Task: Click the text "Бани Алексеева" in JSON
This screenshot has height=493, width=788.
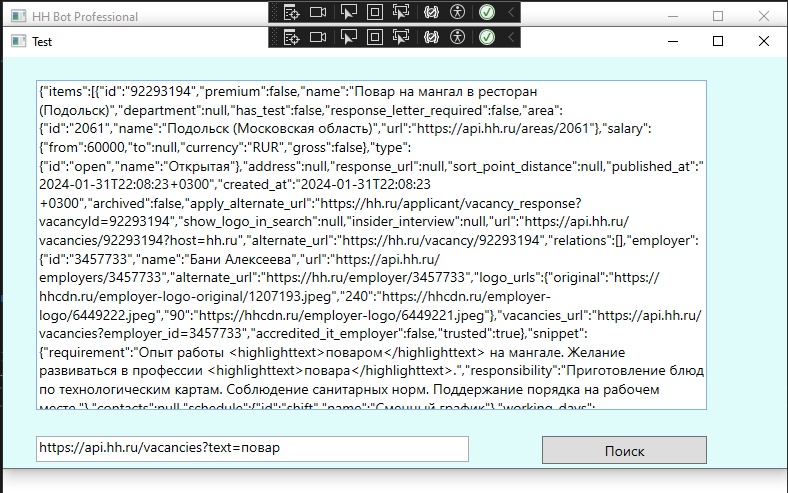Action: 240,259
